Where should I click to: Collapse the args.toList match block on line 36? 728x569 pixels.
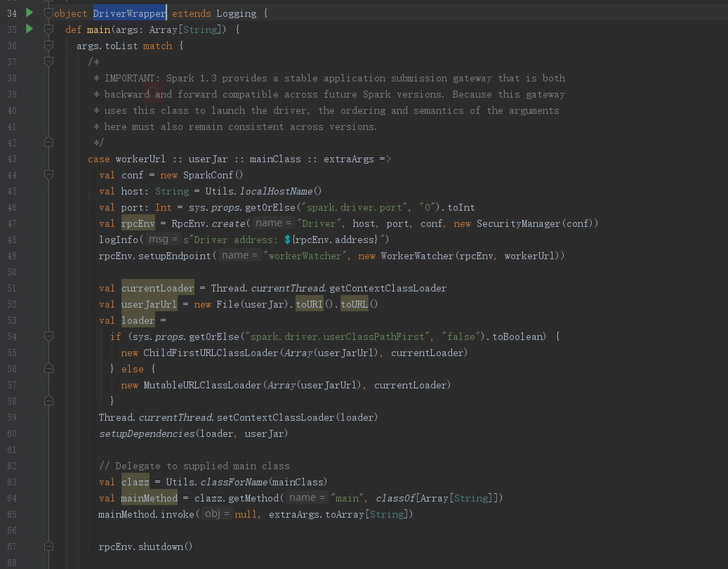pyautogui.click(x=48, y=46)
